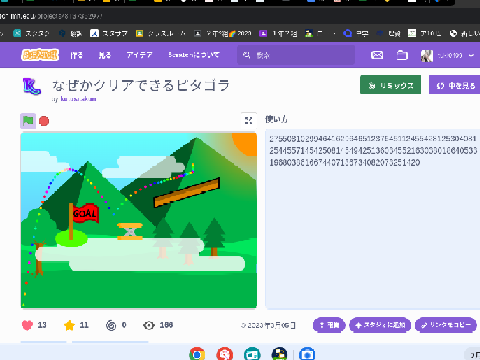Open the author username link under title
Image resolution: width=480 pixels, height=360 pixels.
coord(78,99)
